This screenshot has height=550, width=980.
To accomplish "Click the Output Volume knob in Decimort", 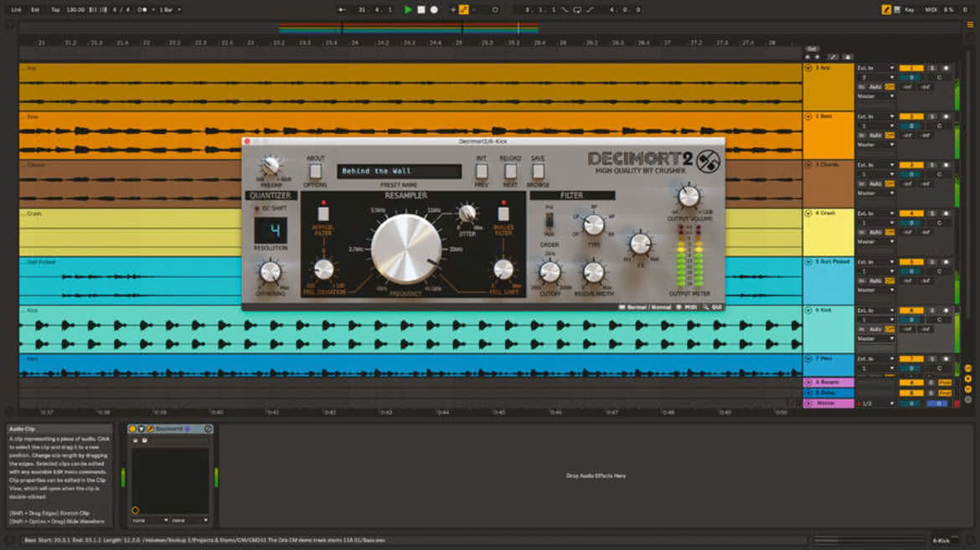I will point(689,196).
